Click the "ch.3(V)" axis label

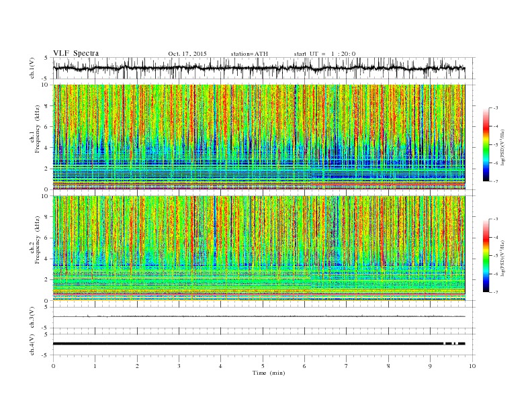point(32,318)
